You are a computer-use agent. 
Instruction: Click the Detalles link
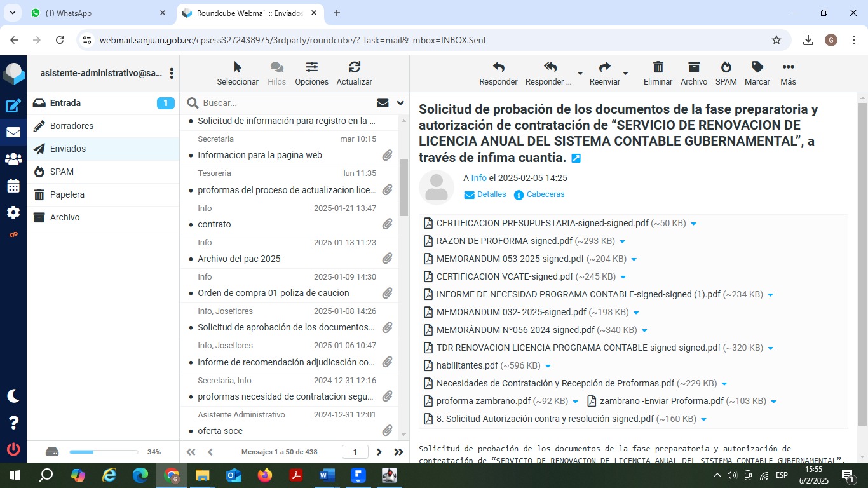(491, 194)
